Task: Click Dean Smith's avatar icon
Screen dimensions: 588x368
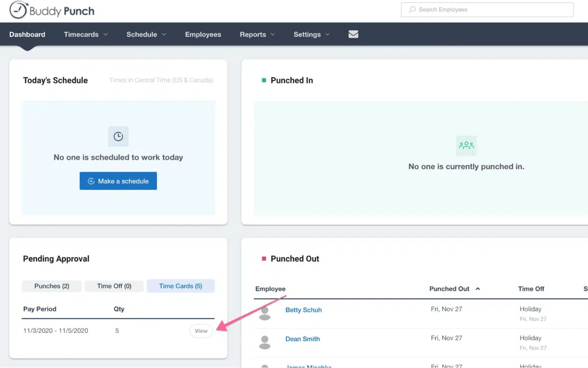Action: pyautogui.click(x=265, y=342)
